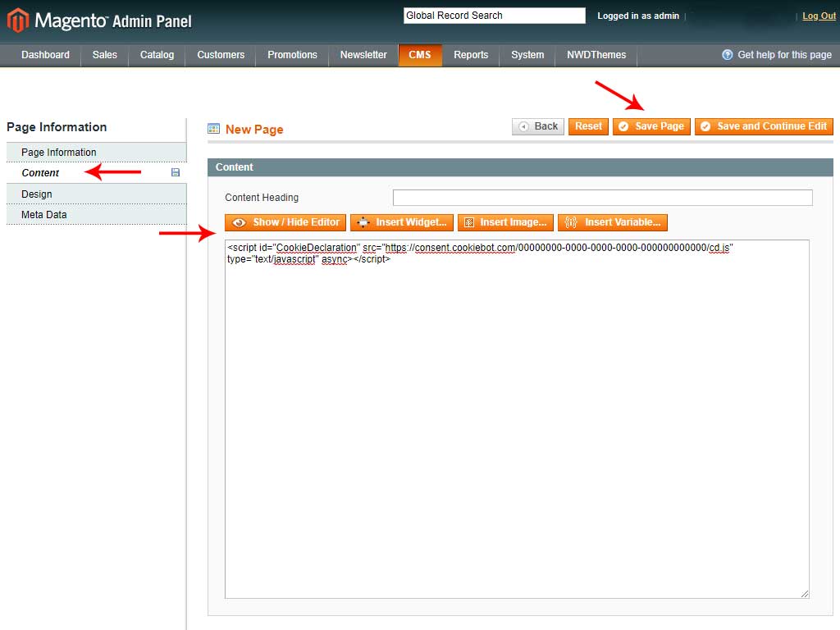Click the Page Information sidebar heading
This screenshot has height=630, width=840.
click(x=57, y=127)
